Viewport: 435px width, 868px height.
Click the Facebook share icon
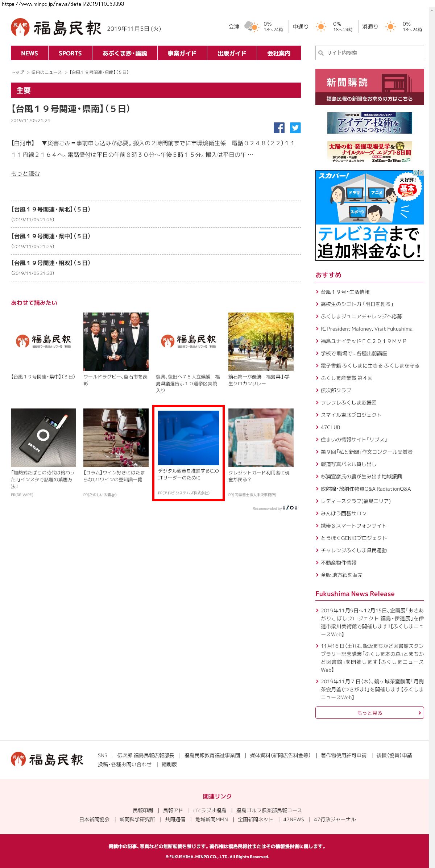279,128
